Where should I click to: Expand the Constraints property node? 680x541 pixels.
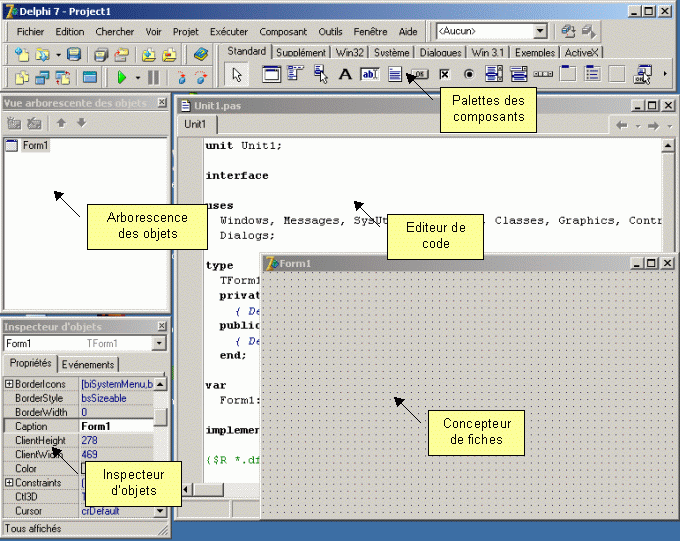(x=9, y=482)
